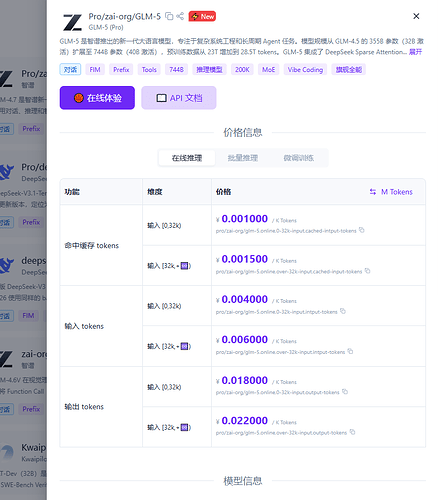Close the GLM-5 detail panel
This screenshot has height=500, width=439.
click(x=416, y=16)
